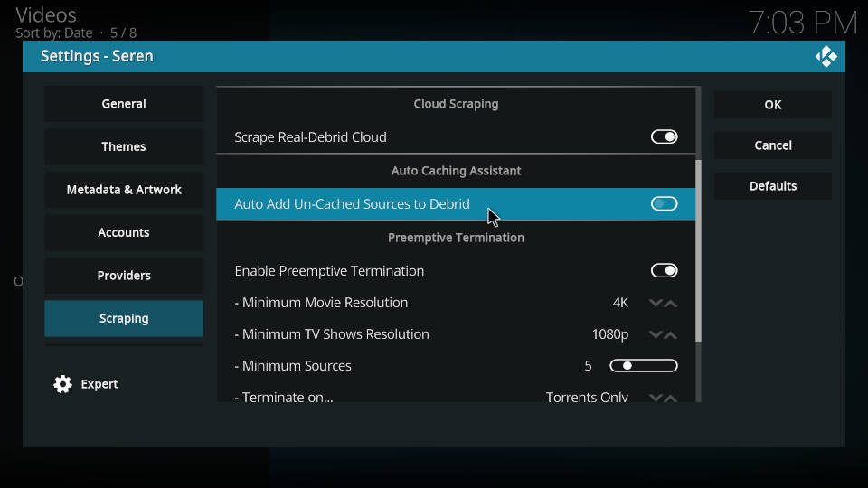Lower Minimum TV Shows Resolution with down arrow
The height and width of the screenshot is (488, 868).
(x=656, y=334)
